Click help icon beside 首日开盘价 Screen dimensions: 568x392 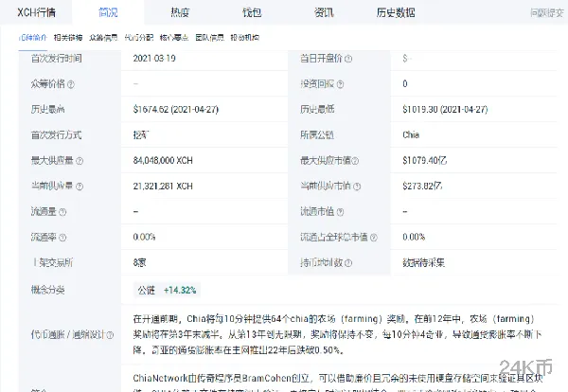348,59
